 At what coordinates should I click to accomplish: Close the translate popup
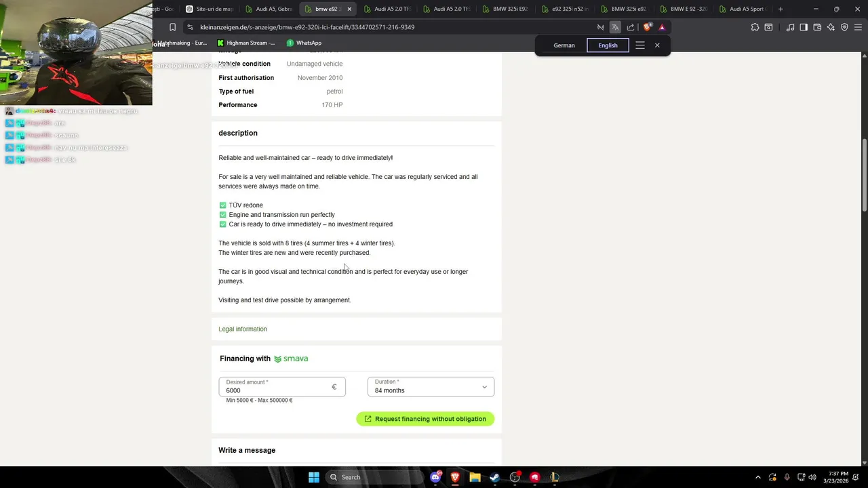pos(657,45)
